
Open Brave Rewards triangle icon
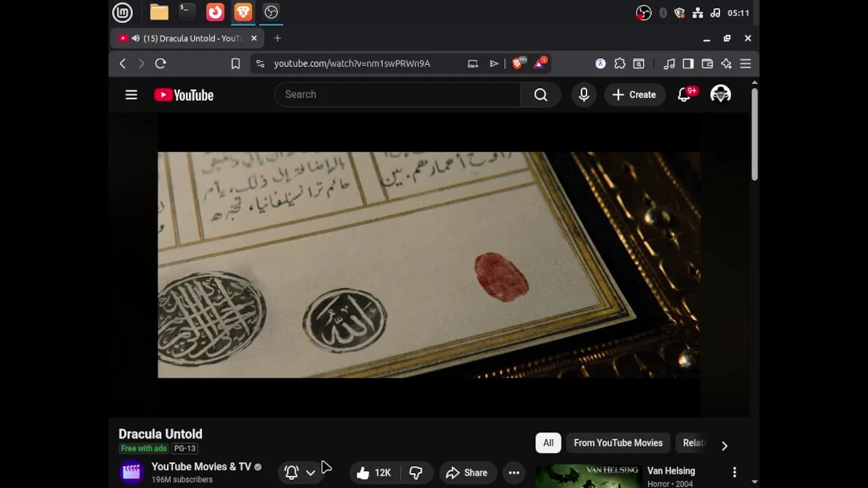pyautogui.click(x=540, y=64)
